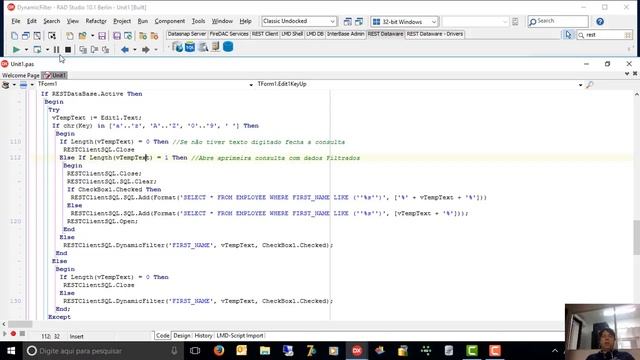The width and height of the screenshot is (640, 360).
Task: Open the Tools menu
Action: (x=198, y=21)
